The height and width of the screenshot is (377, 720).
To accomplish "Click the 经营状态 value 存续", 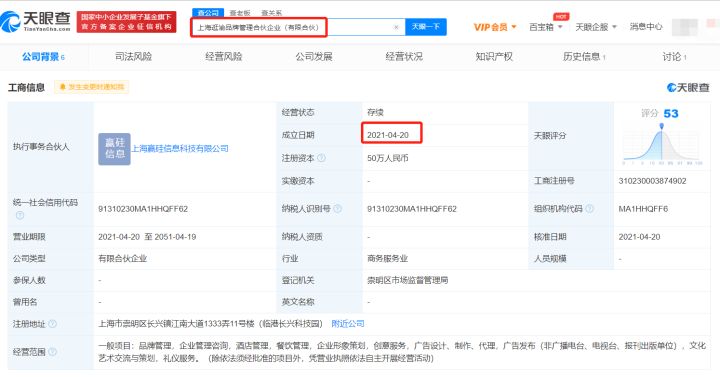I will coord(375,113).
